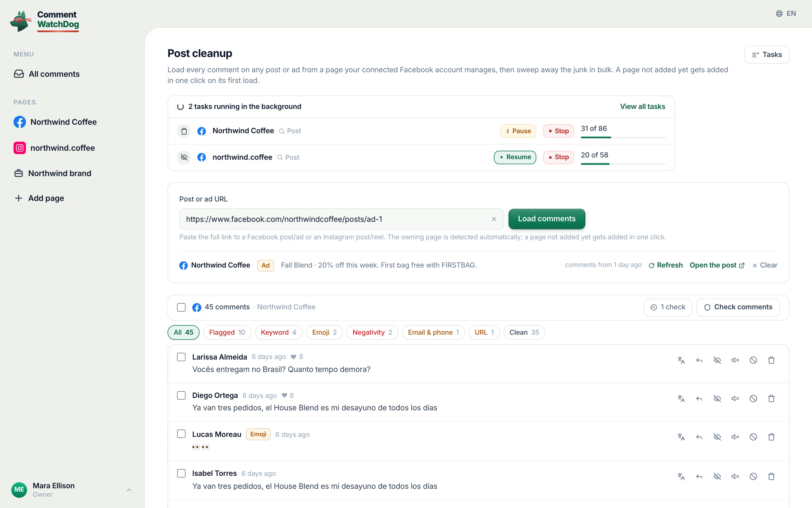
Task: Open All comments in the menu
Action: pyautogui.click(x=47, y=74)
